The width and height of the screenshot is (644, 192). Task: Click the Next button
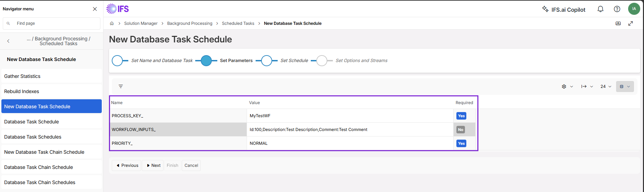coord(153,165)
